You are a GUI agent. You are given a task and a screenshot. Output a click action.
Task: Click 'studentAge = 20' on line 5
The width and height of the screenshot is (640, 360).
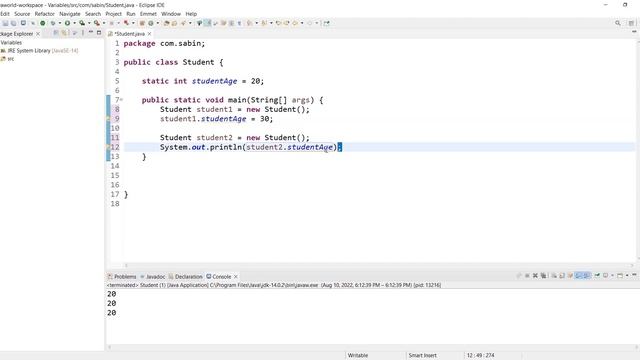[x=228, y=81]
